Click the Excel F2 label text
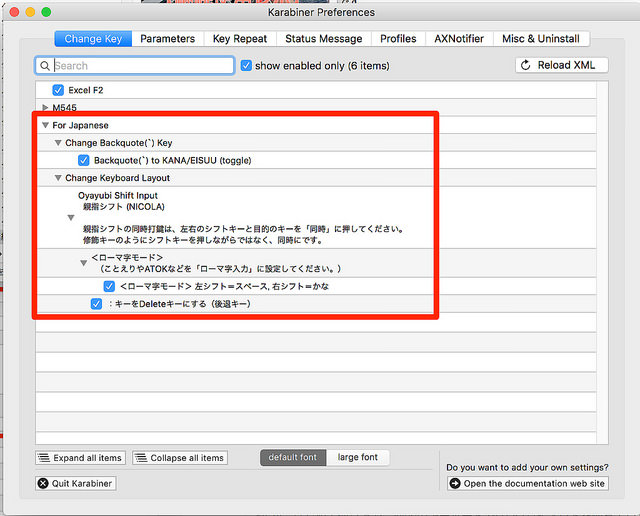This screenshot has height=516, width=640. pyautogui.click(x=86, y=90)
